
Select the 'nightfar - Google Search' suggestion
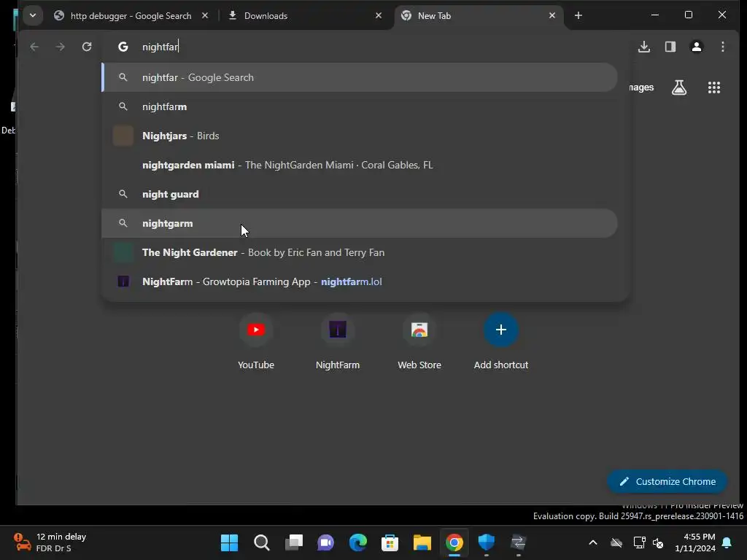pos(360,77)
